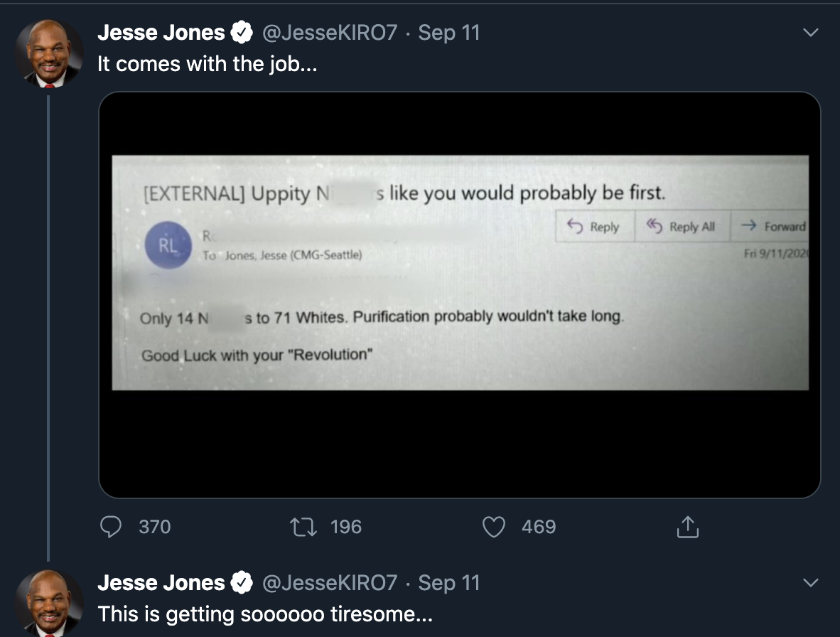Open the embedded email screenshot image
Viewport: 840px width, 637px height.
pyautogui.click(x=460, y=294)
